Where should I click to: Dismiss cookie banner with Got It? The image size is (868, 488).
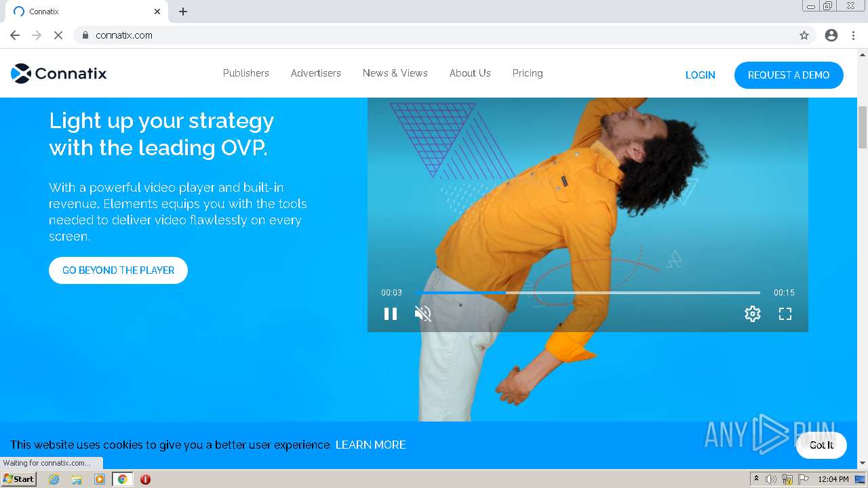[821, 445]
